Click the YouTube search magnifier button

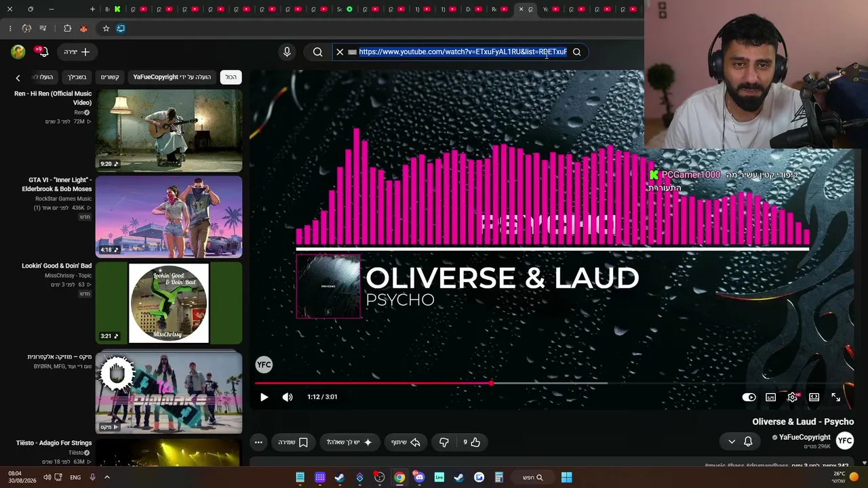(x=317, y=52)
